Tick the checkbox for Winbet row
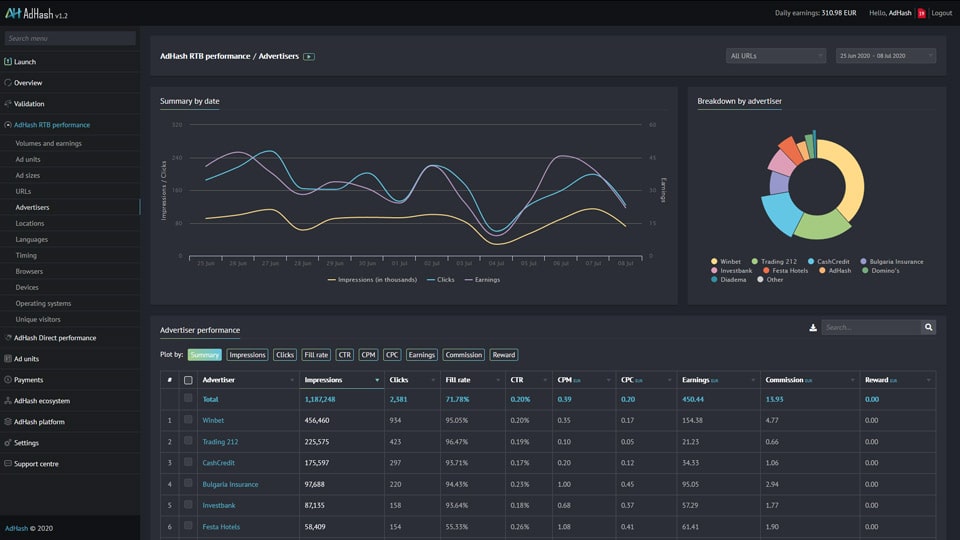The height and width of the screenshot is (540, 960). point(188,421)
